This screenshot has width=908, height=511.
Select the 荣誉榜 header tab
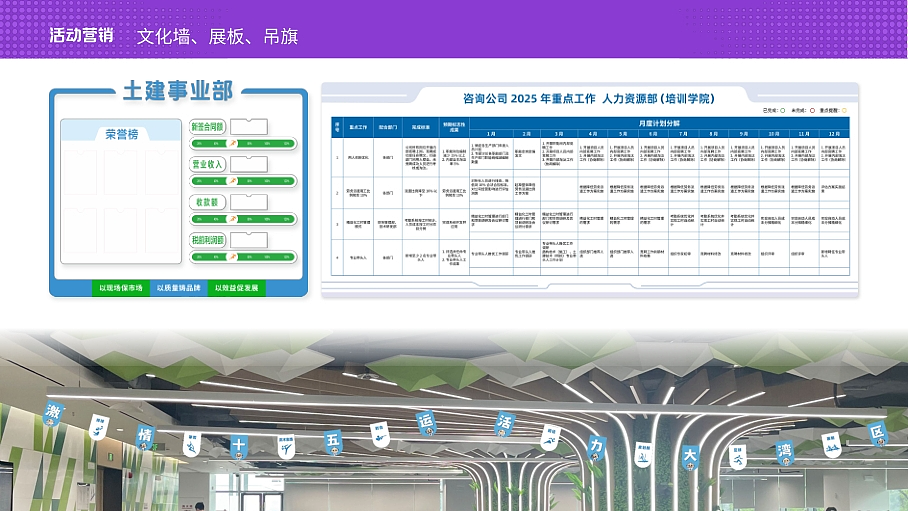122,134
